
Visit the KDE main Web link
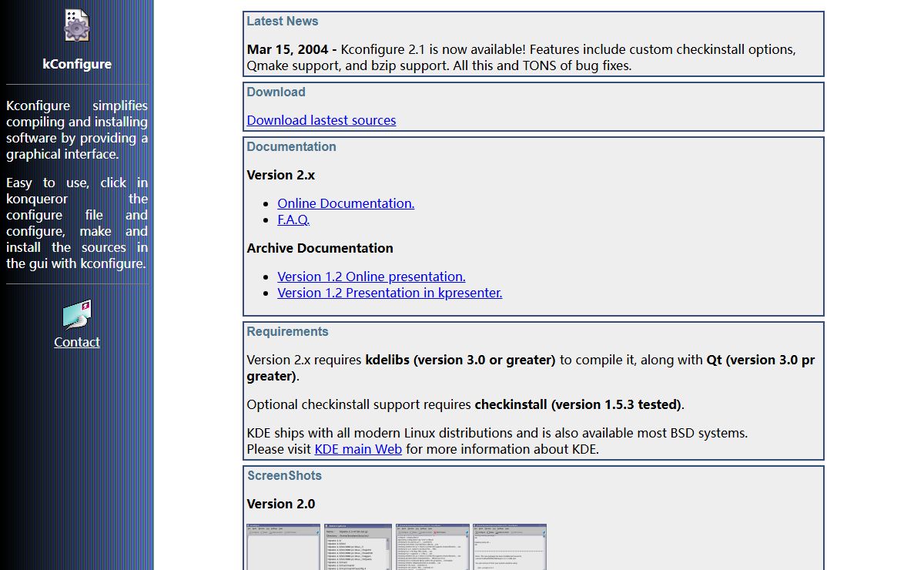358,449
